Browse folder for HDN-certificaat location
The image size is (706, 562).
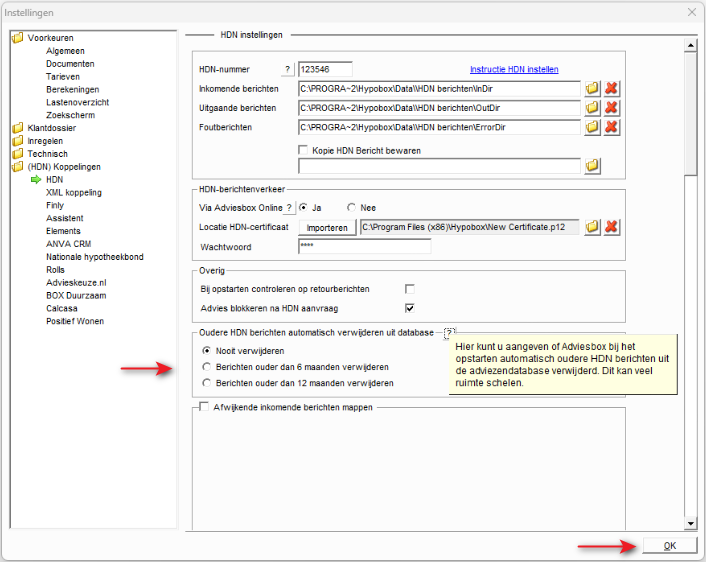tap(593, 227)
